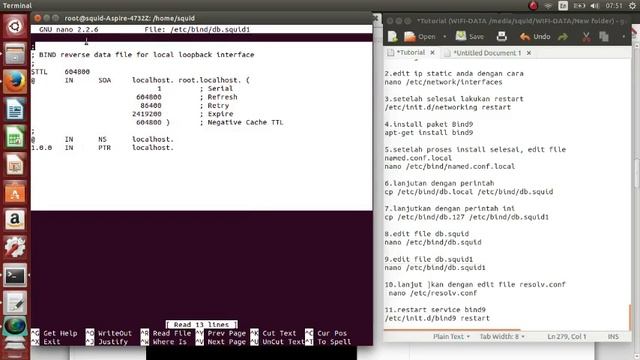Click the Open button in gedit toolbar
The image size is (640, 360).
coord(420,37)
